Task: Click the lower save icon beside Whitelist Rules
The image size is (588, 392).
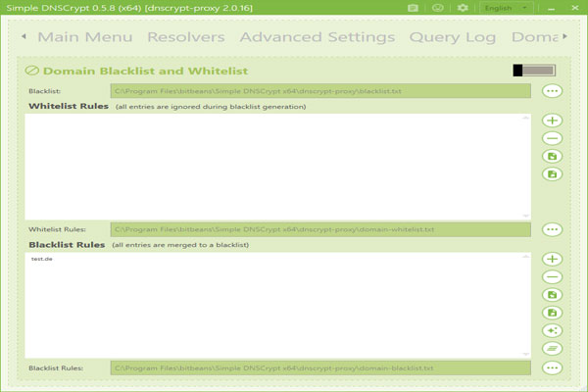Action: (x=552, y=173)
